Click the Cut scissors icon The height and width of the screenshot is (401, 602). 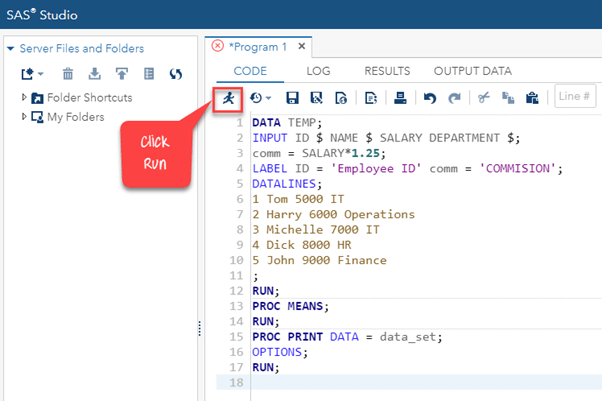point(485,98)
